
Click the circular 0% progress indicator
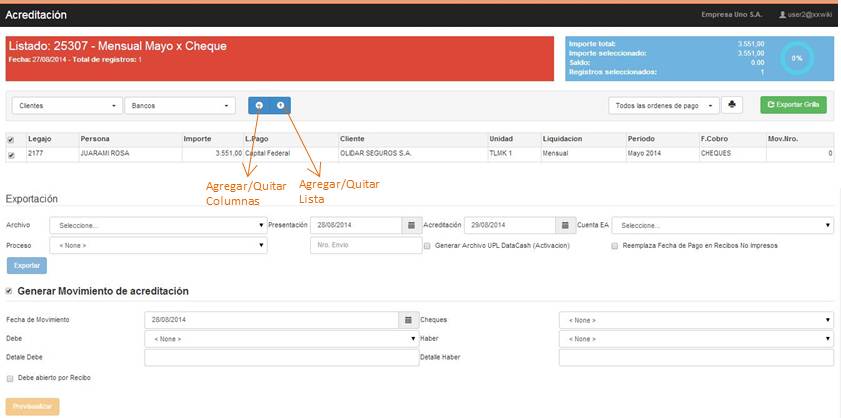click(797, 59)
